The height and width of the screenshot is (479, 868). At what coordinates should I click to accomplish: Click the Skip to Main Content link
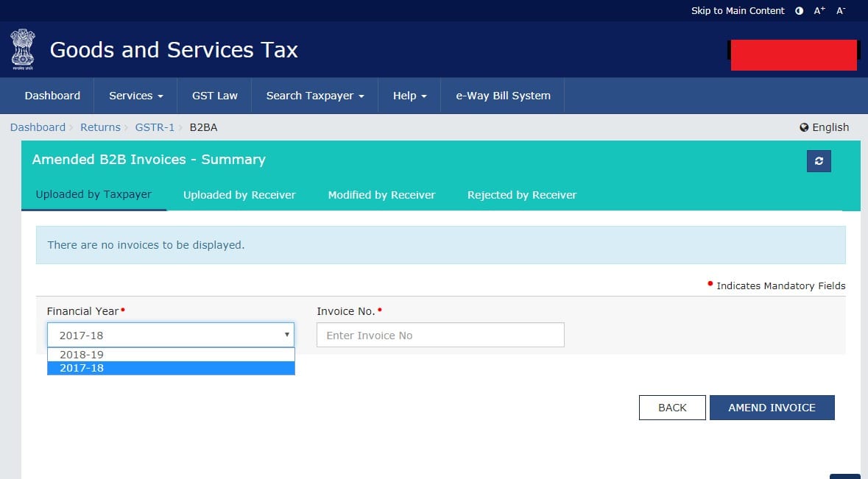738,10
